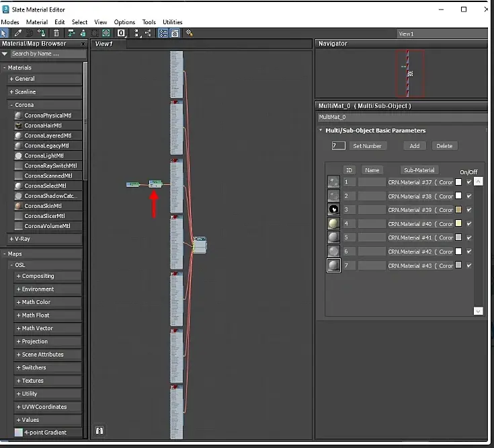
Task: Collapse the Maps group
Action: pos(5,254)
